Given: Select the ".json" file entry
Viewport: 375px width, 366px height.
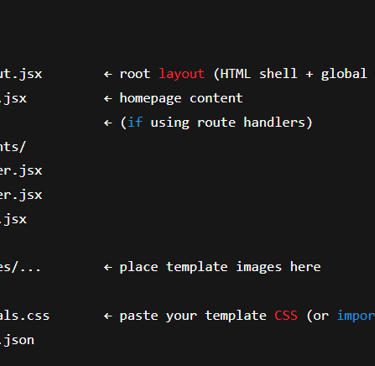Looking at the screenshot, I should [17, 340].
